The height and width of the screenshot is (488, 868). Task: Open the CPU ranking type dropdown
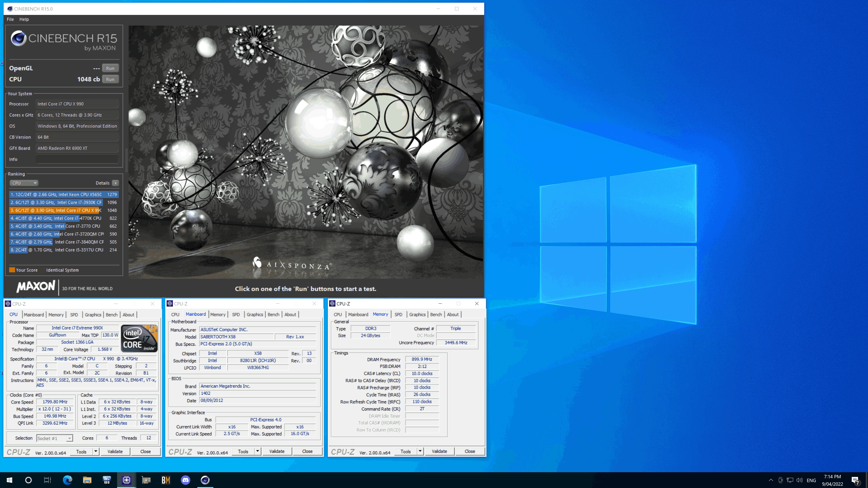click(x=24, y=183)
